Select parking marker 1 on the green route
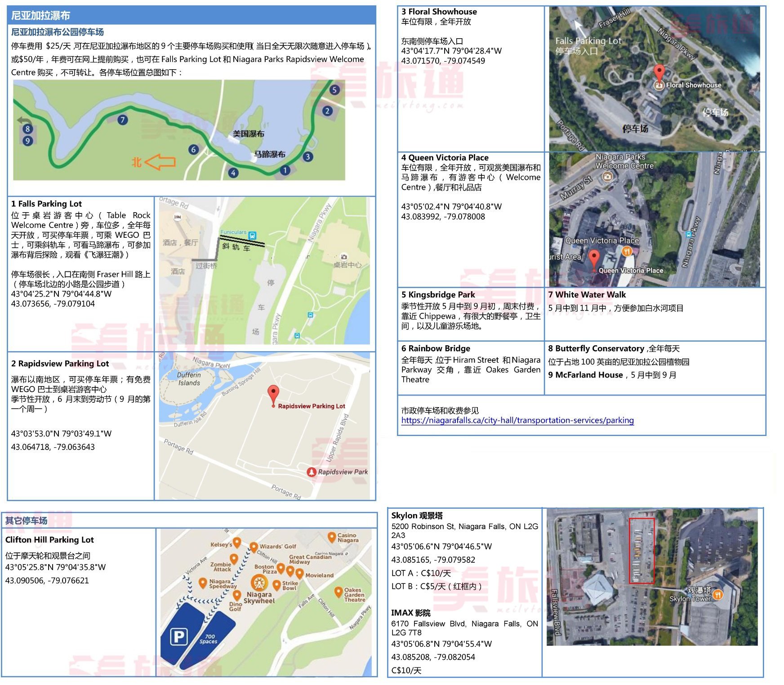This screenshot has height=685, width=784. 285,170
